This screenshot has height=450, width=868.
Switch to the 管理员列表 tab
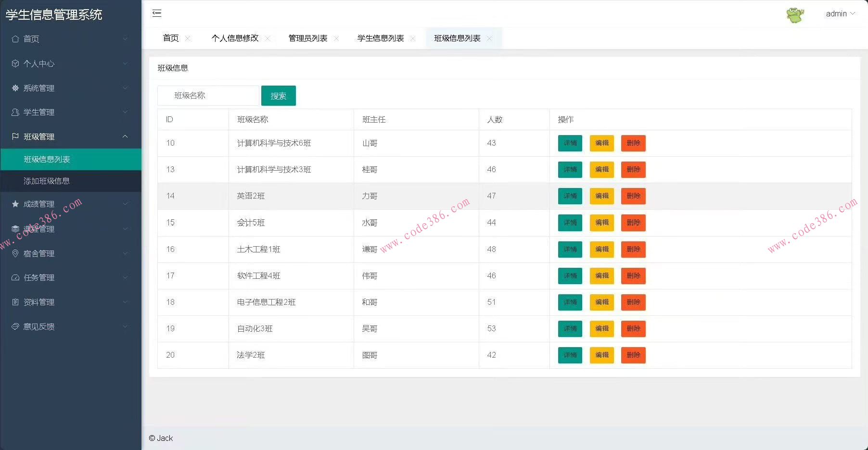[308, 38]
